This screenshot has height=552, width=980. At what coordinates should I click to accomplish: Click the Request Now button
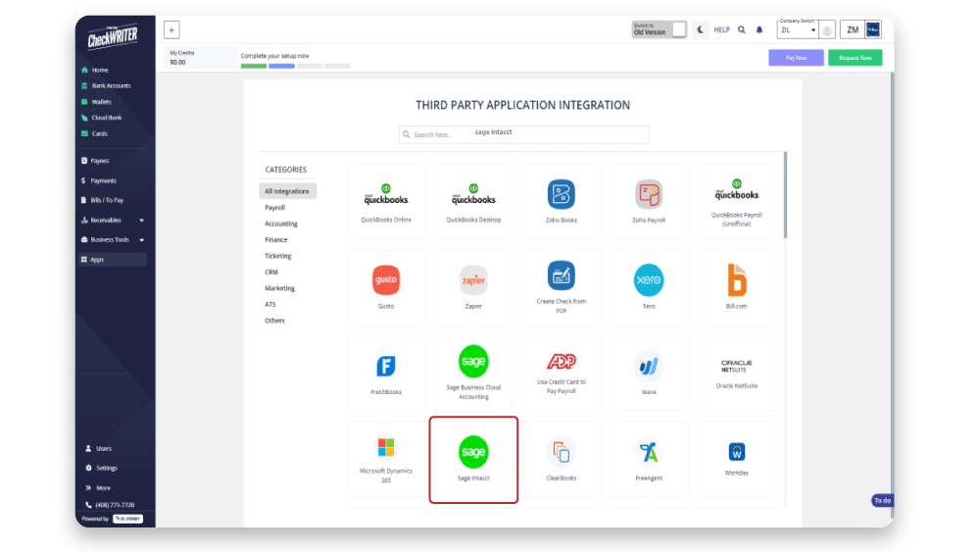pyautogui.click(x=855, y=58)
